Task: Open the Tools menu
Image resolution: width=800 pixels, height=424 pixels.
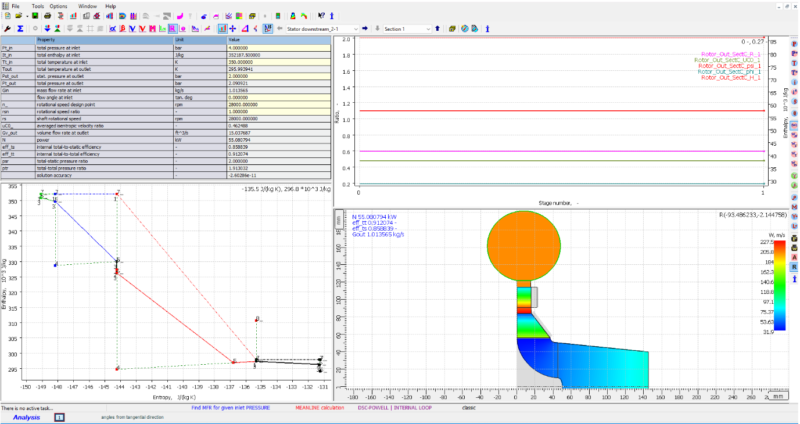Action: (38, 6)
